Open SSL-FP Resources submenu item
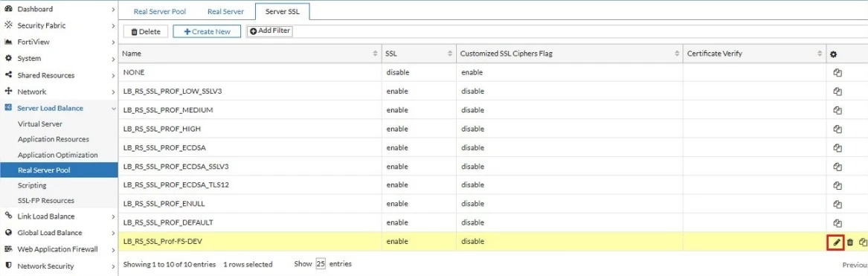Viewport: 868px width, 276px height. click(45, 201)
